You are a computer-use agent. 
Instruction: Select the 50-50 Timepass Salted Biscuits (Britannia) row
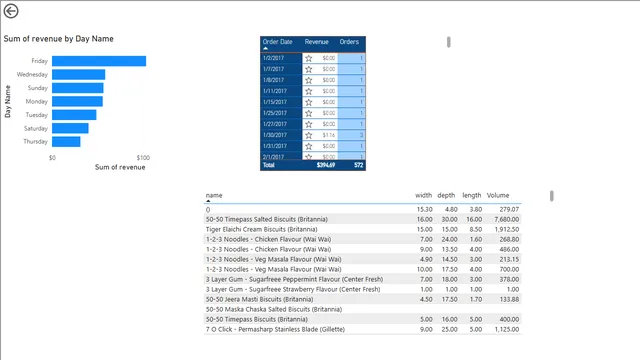362,219
